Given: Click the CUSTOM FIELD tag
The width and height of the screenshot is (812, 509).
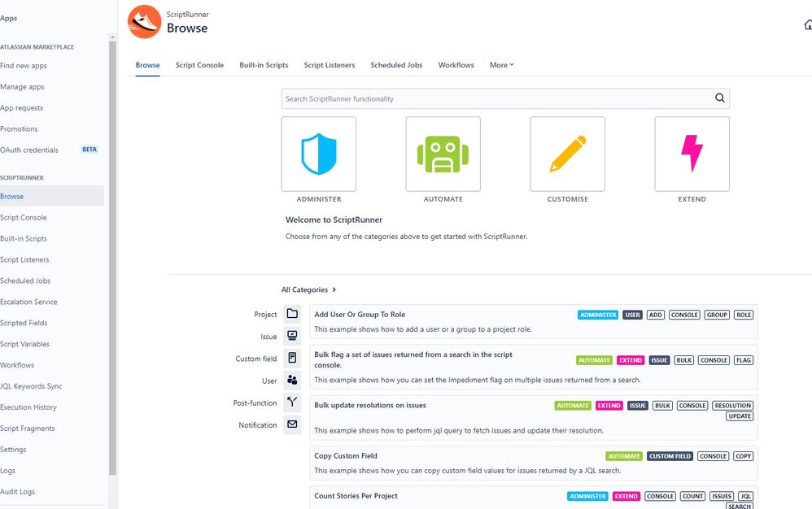Looking at the screenshot, I should pos(670,456).
